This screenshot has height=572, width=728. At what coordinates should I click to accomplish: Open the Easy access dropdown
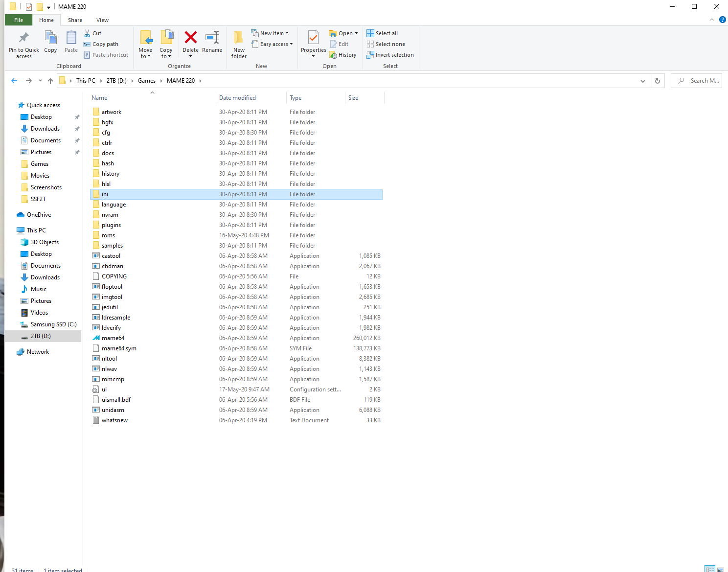point(272,44)
